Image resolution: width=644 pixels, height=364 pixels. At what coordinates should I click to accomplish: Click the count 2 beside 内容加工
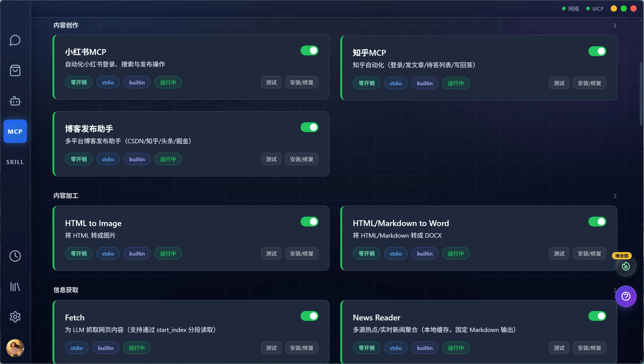coord(615,196)
